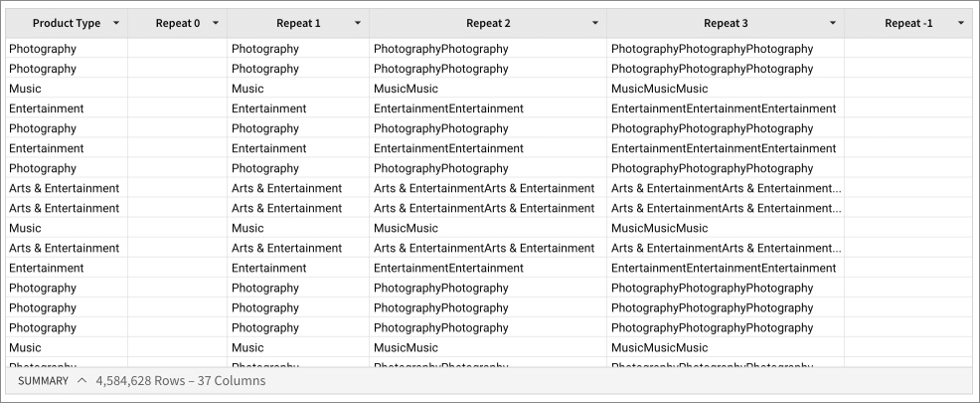Image resolution: width=980 pixels, height=403 pixels.
Task: Click the SUMMARY label in footer
Action: pos(43,381)
